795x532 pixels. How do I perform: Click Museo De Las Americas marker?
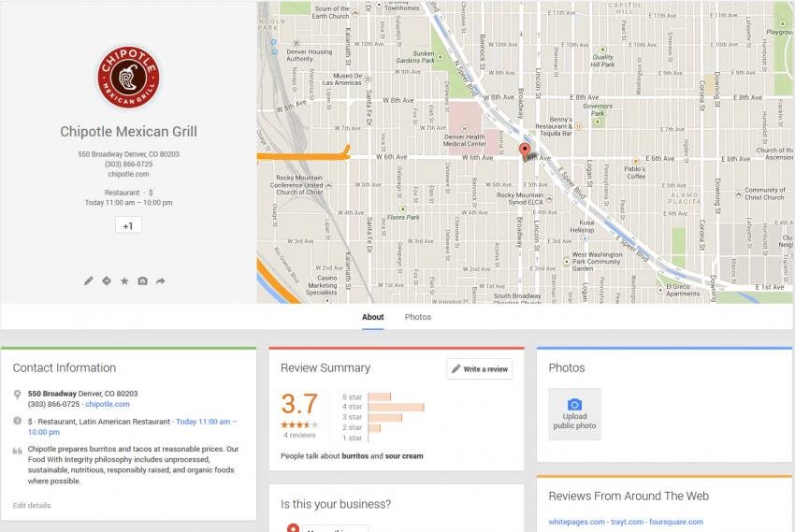pyautogui.click(x=368, y=79)
